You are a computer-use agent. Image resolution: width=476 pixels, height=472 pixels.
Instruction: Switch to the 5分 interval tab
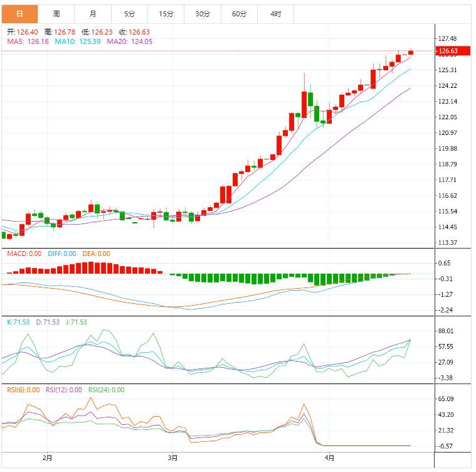tap(129, 13)
